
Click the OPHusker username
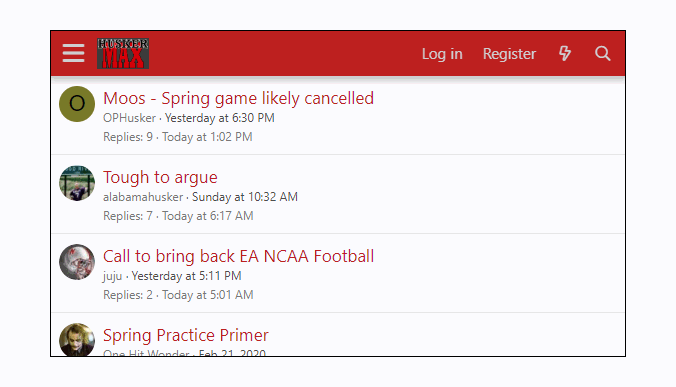click(x=129, y=118)
